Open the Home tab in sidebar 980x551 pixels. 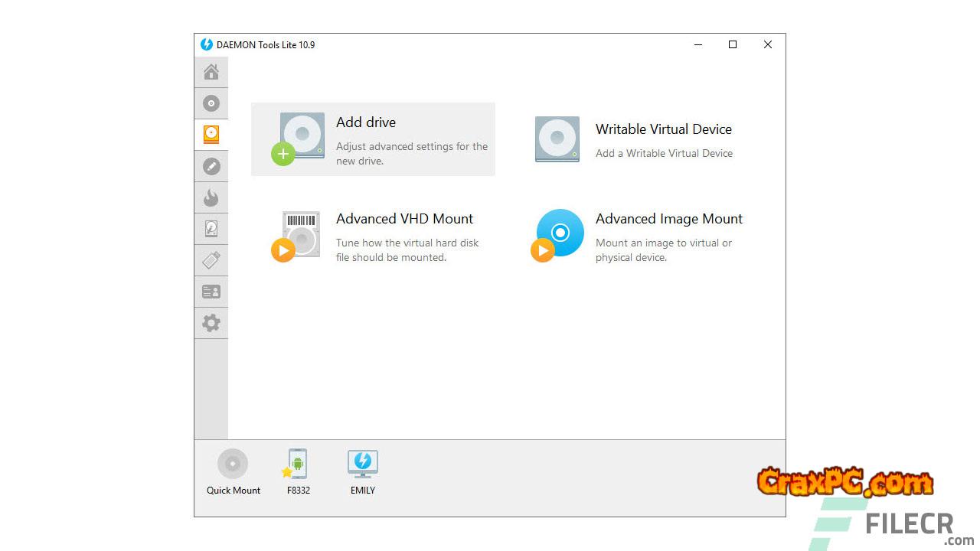[x=211, y=72]
